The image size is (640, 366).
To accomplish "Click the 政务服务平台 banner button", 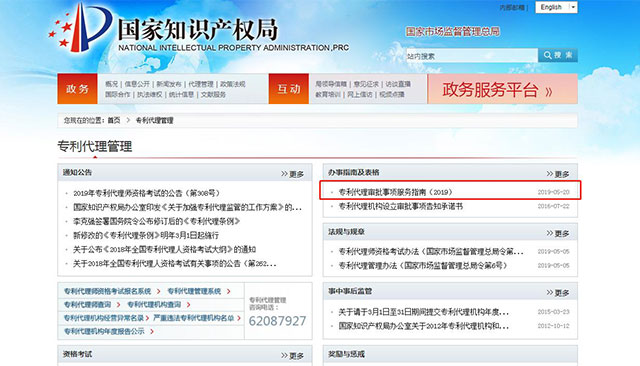I will [x=502, y=89].
